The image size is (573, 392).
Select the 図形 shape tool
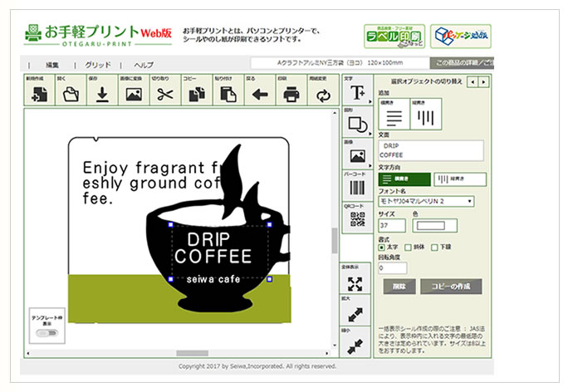357,121
